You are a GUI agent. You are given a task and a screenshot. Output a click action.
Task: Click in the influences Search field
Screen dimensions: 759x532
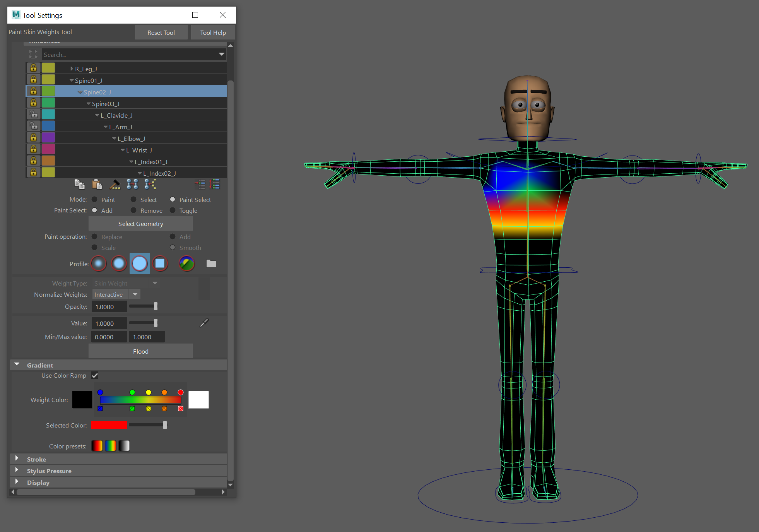tap(130, 55)
